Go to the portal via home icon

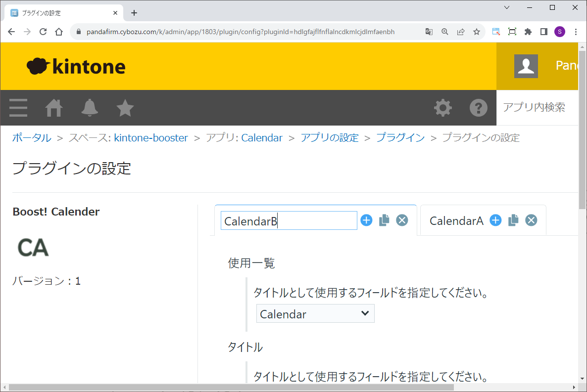(x=54, y=108)
